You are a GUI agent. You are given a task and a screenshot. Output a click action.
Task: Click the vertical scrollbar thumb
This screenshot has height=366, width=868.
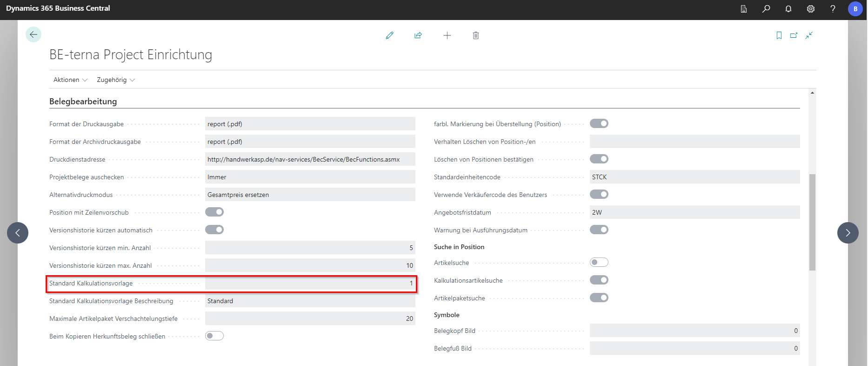[x=812, y=222]
